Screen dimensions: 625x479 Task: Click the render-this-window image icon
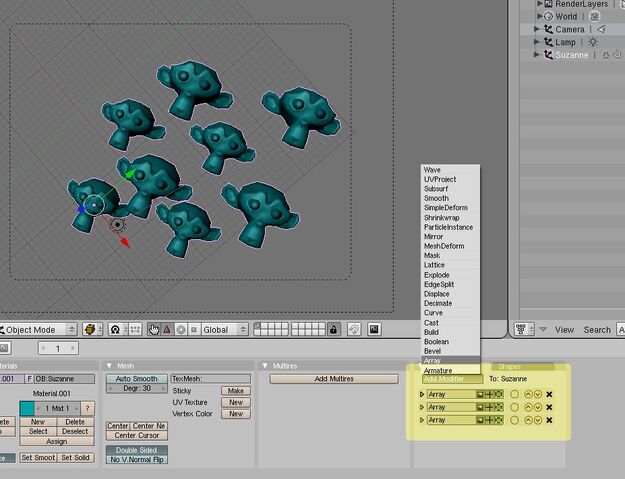point(374,329)
